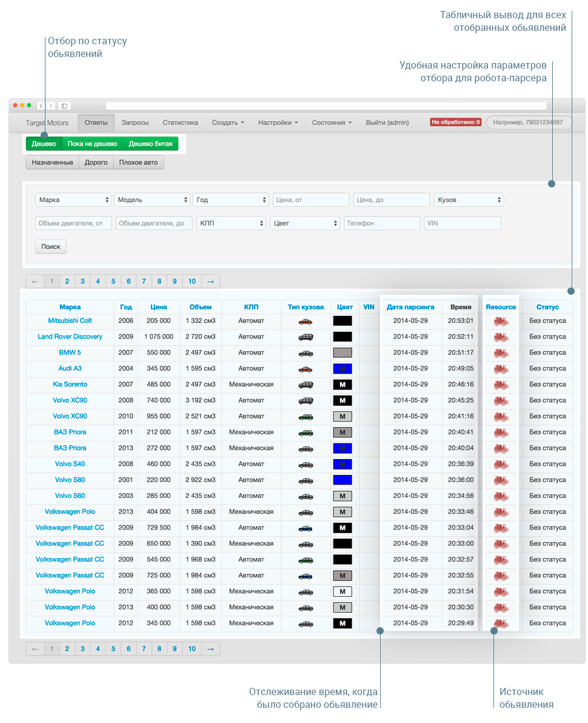
Task: Click the phone search field in navbar
Action: [x=529, y=122]
